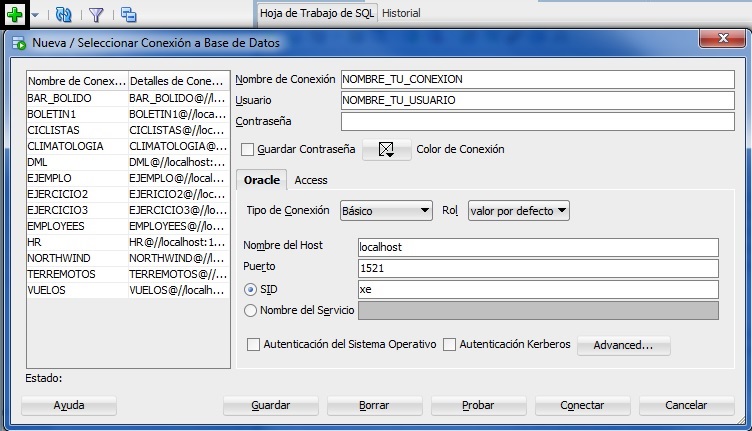The width and height of the screenshot is (752, 431).
Task: Open the Historial tab
Action: (x=400, y=14)
